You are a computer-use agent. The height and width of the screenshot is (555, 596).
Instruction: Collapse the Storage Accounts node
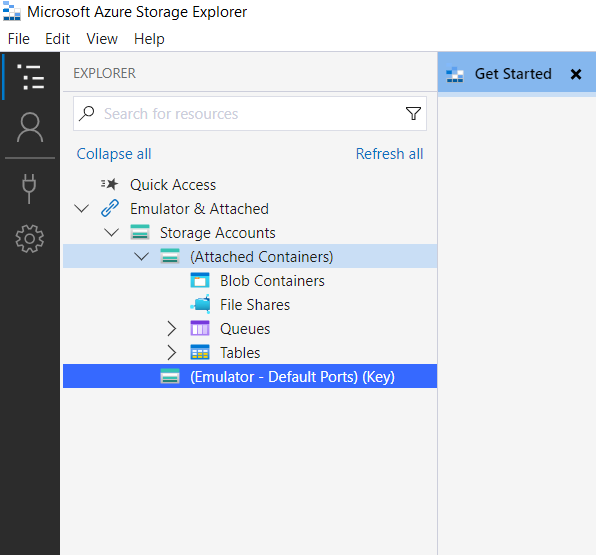(x=111, y=232)
